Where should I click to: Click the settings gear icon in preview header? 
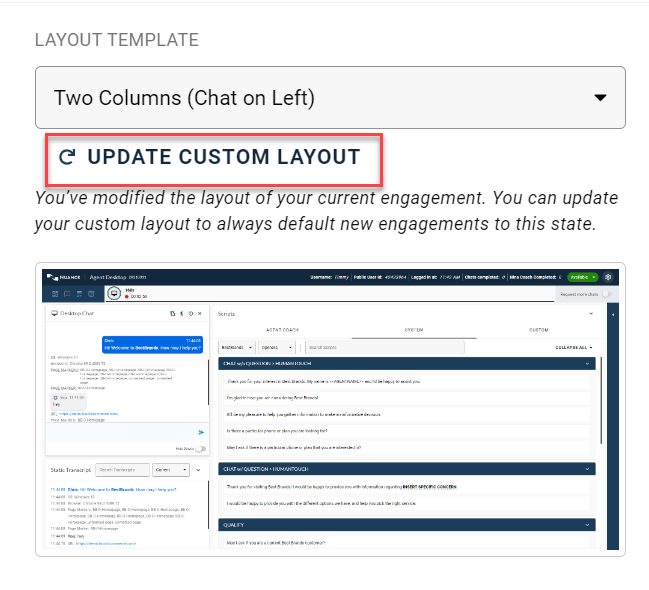click(x=608, y=277)
